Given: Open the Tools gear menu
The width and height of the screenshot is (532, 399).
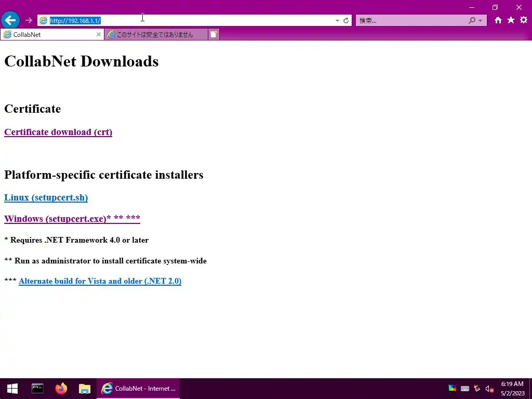Looking at the screenshot, I should pyautogui.click(x=524, y=20).
